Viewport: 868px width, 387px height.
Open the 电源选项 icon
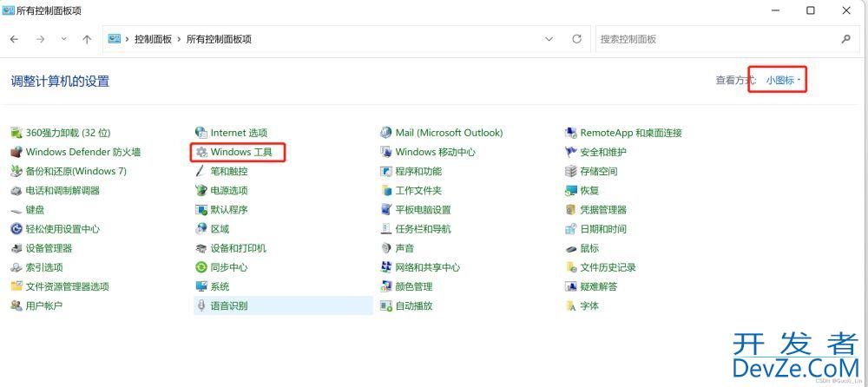coord(201,190)
